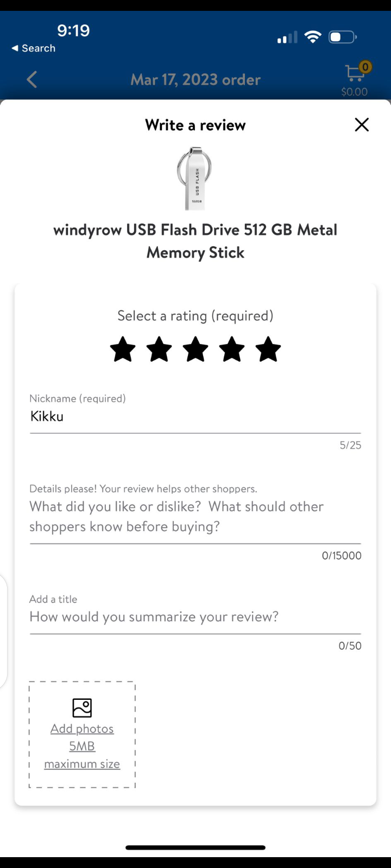391x868 pixels.
Task: Tap the add photos image icon
Action: pos(82,707)
